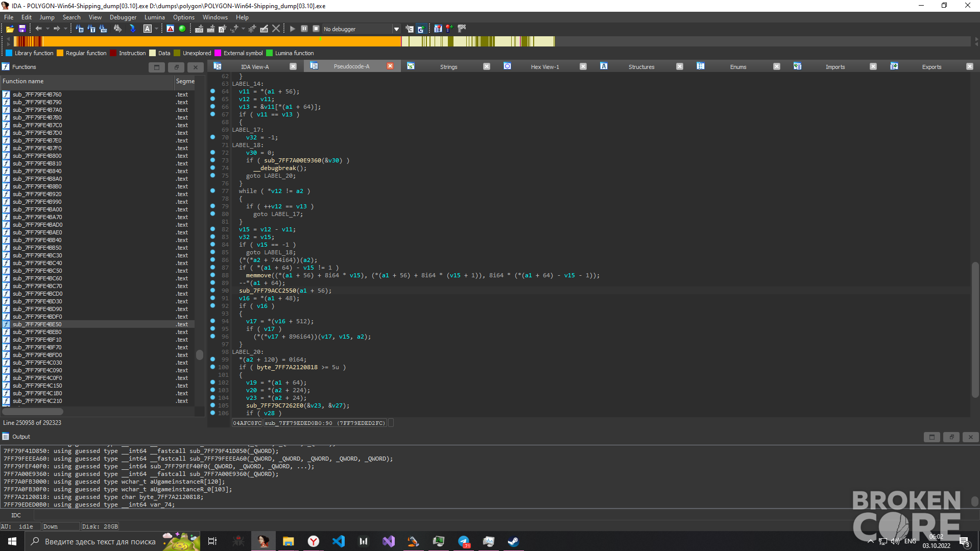Click the Telegram taskbar icon

(464, 541)
